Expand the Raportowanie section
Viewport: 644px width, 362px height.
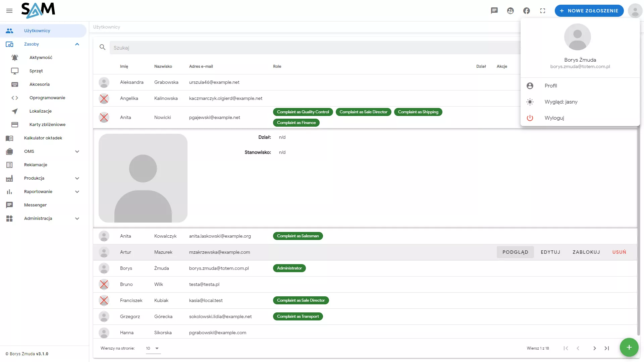pos(77,192)
